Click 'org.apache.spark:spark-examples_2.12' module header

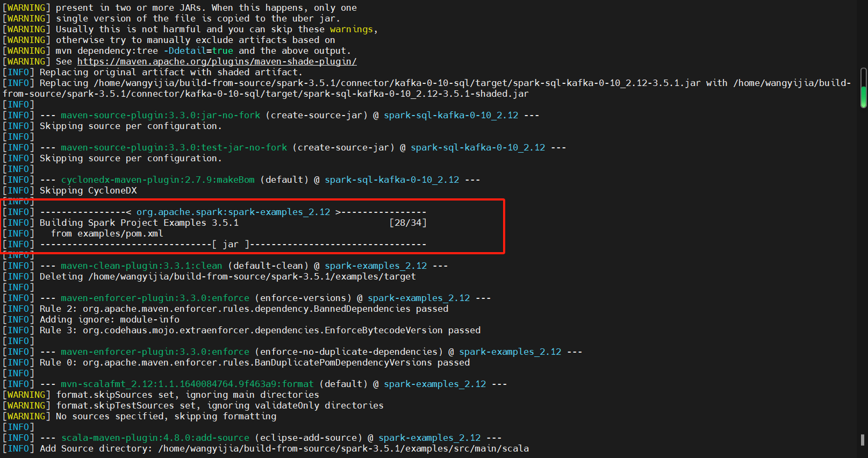(x=233, y=212)
